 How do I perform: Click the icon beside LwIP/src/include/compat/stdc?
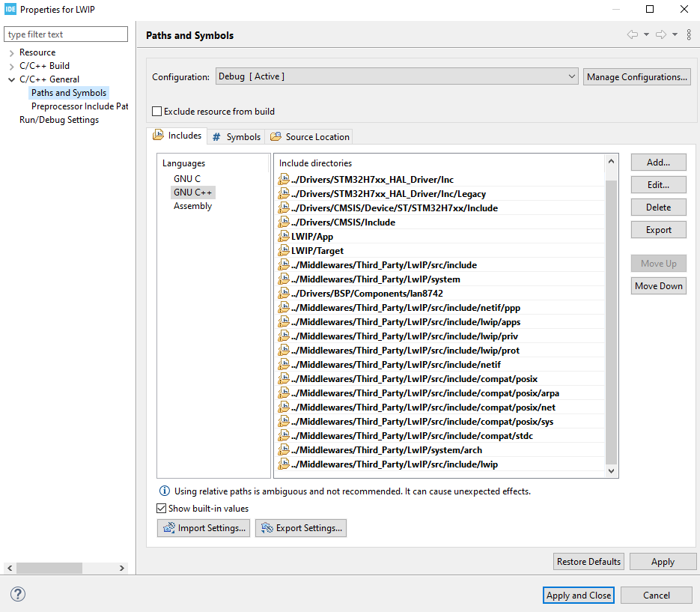pyautogui.click(x=284, y=435)
